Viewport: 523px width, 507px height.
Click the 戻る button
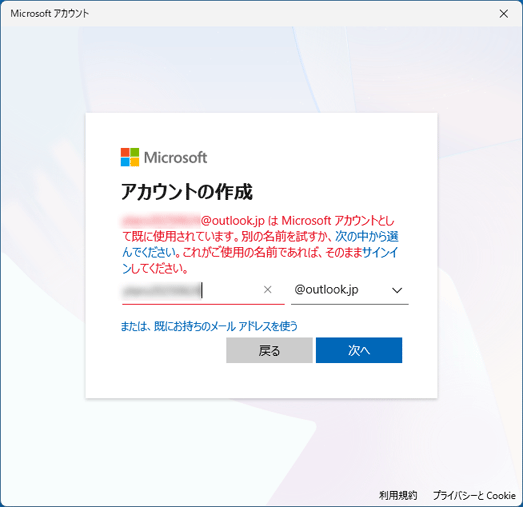pyautogui.click(x=269, y=350)
